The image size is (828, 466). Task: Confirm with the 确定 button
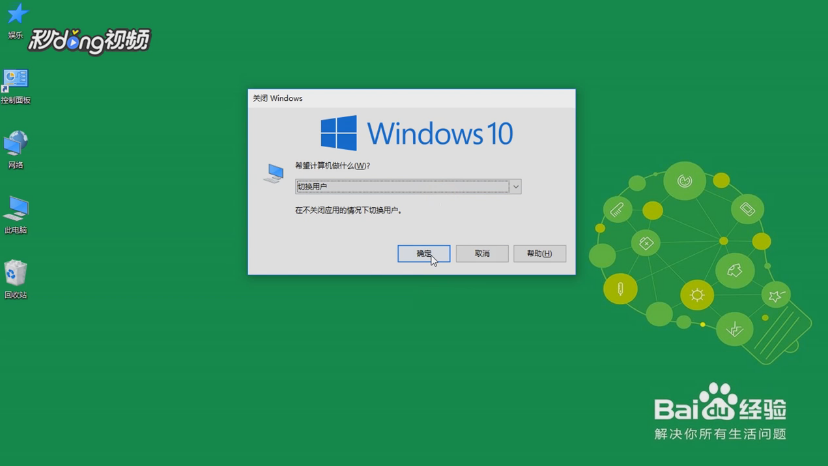[424, 254]
